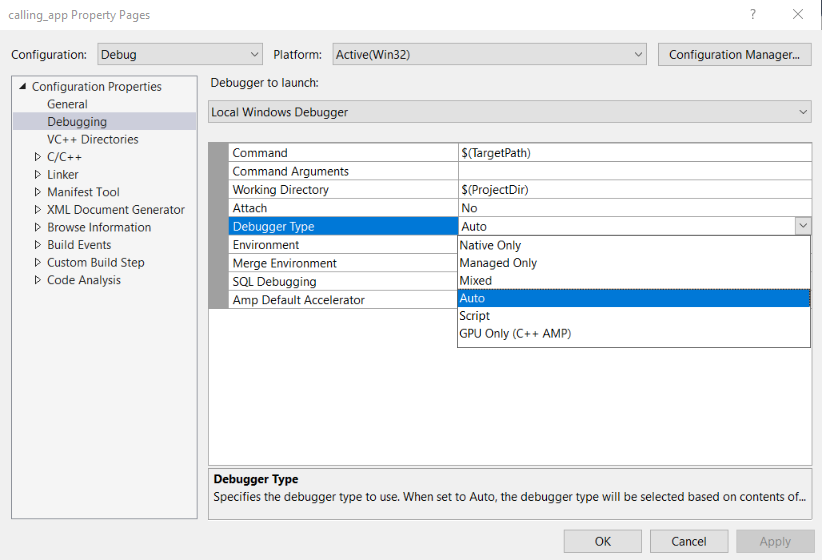Click the Amp Default Accelerator row

pyautogui.click(x=343, y=300)
